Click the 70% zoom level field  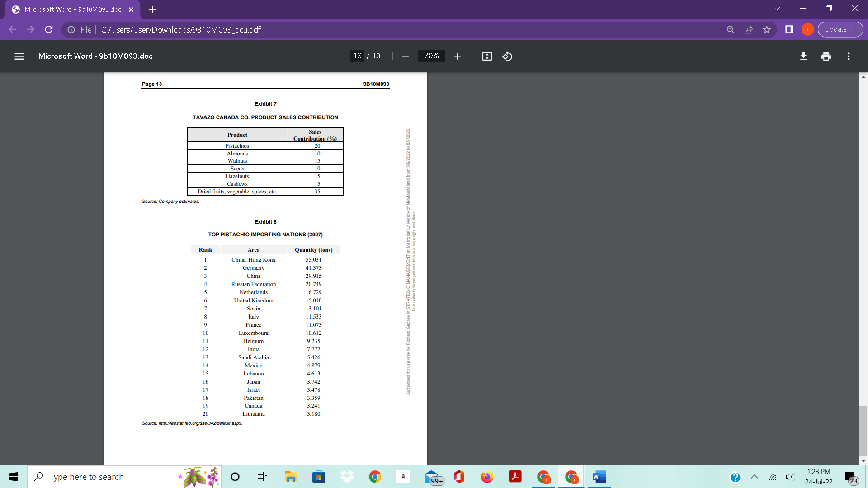[x=431, y=56]
